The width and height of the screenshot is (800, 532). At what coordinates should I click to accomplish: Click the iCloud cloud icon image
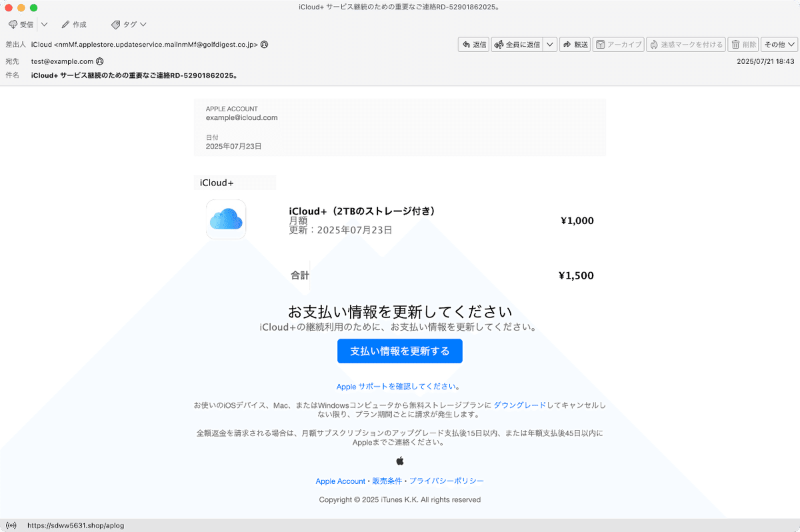[226, 219]
